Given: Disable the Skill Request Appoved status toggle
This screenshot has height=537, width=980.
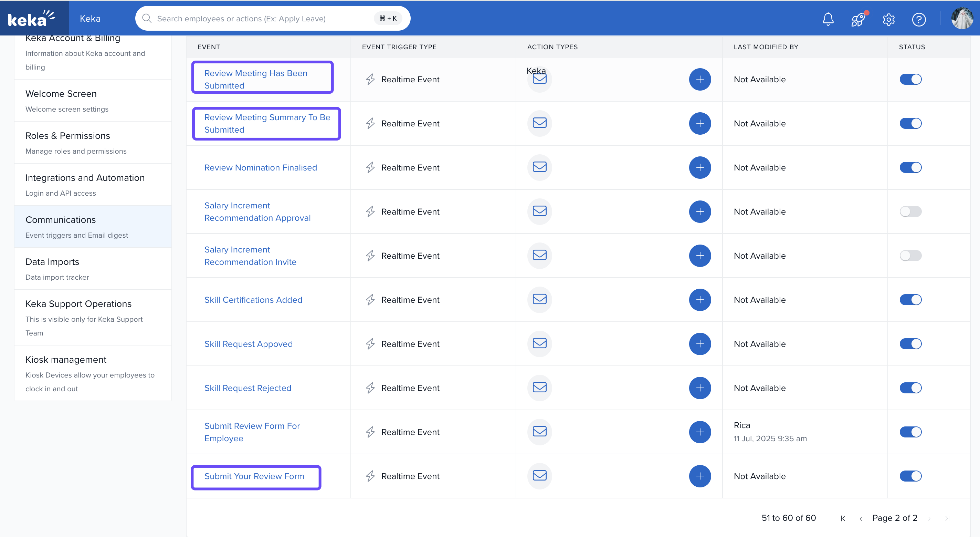Looking at the screenshot, I should tap(910, 344).
